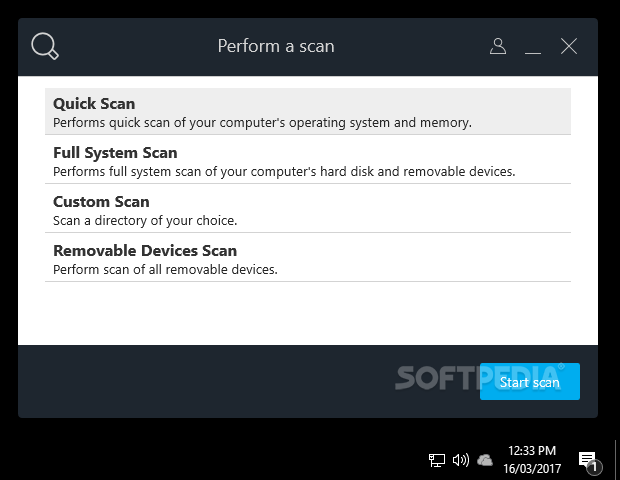Click 'Perform scan of all removable devices' text
The height and width of the screenshot is (480, 620).
[x=165, y=270]
